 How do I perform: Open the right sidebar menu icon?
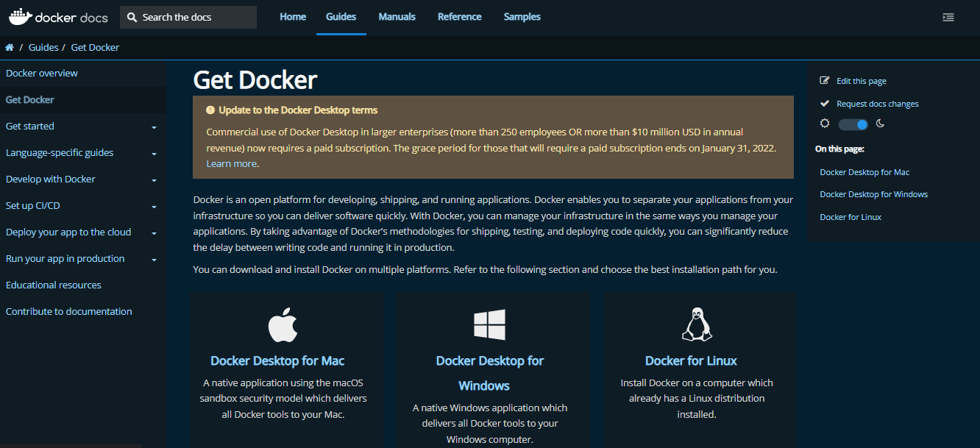pyautogui.click(x=948, y=17)
